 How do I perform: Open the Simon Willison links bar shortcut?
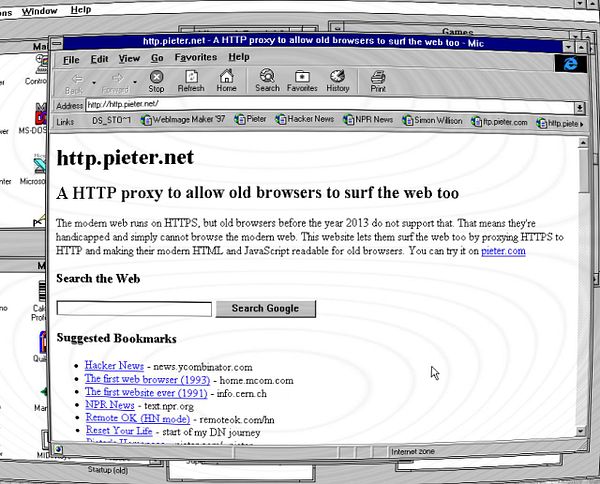pyautogui.click(x=432, y=121)
